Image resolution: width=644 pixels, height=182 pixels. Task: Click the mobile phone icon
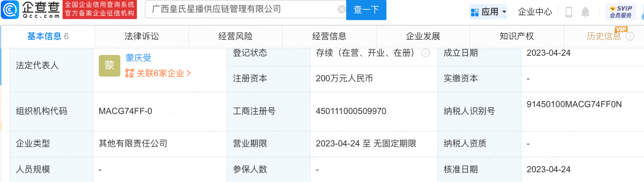click(569, 12)
